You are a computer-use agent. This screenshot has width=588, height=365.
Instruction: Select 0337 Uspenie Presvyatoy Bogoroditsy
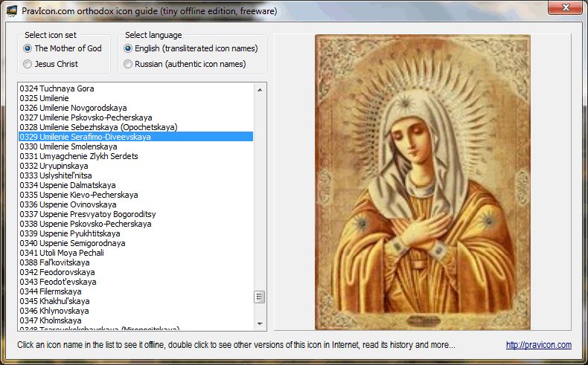[x=135, y=214]
